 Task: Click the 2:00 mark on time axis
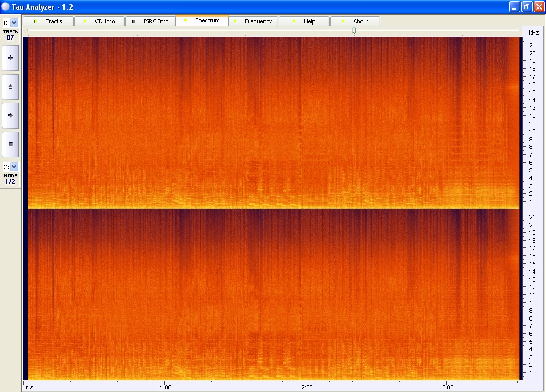306,387
